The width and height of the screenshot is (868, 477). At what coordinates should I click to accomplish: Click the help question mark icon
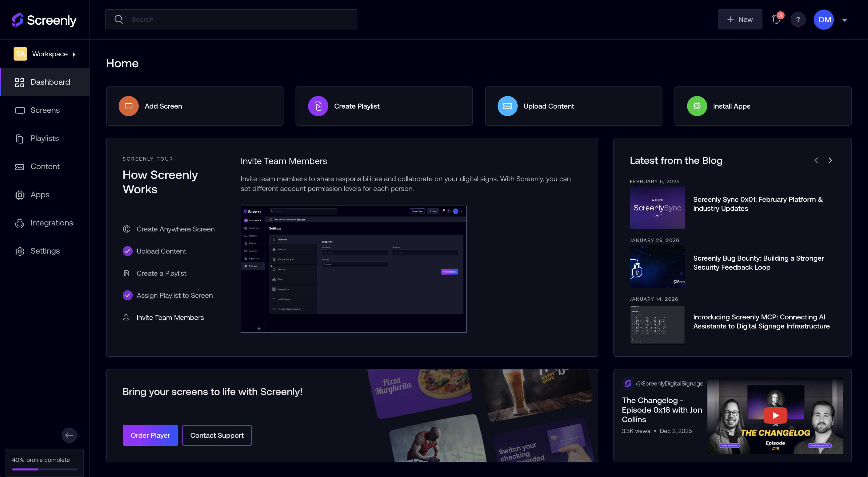point(798,20)
